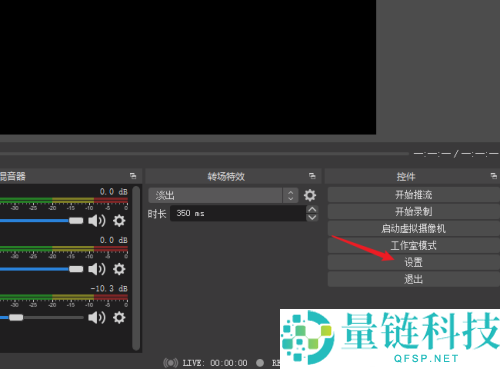
Task: Click the -10.3 dB level readout
Action: coord(109,289)
